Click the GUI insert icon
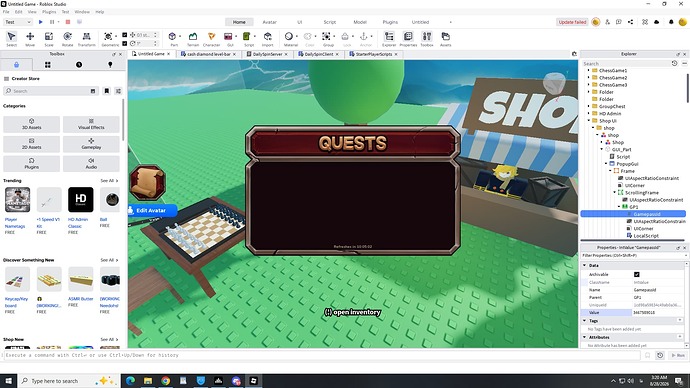Viewport: 690px width, 388px height. (x=228, y=37)
